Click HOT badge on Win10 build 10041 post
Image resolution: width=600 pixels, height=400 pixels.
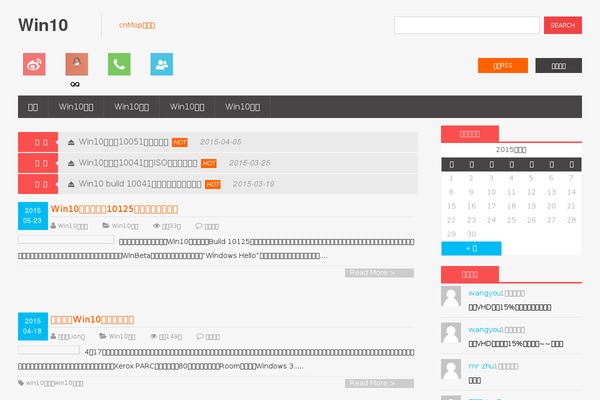click(x=213, y=184)
